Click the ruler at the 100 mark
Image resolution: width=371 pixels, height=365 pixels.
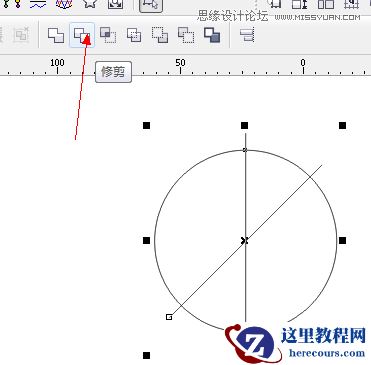57,63
